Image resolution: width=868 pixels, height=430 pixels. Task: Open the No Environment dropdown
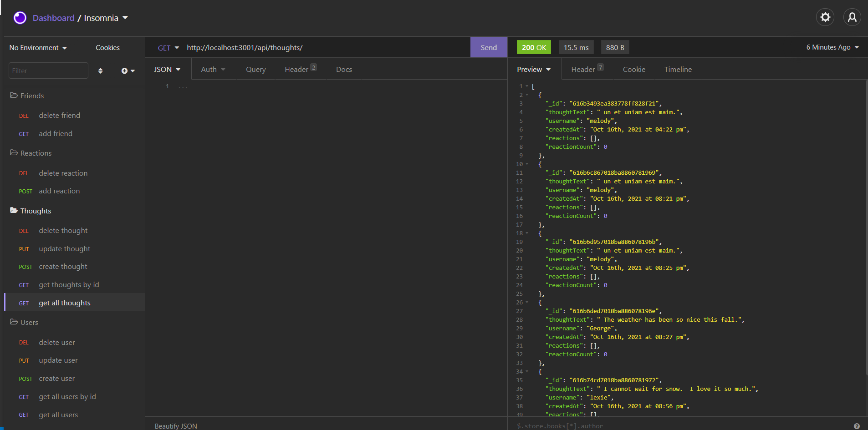click(38, 48)
